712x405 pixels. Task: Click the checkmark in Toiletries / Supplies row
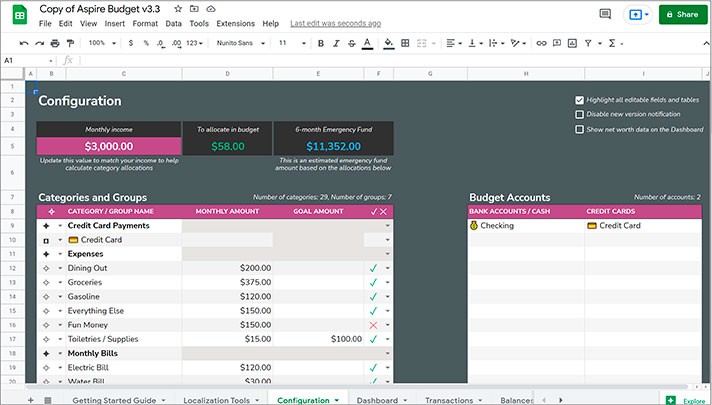click(373, 339)
